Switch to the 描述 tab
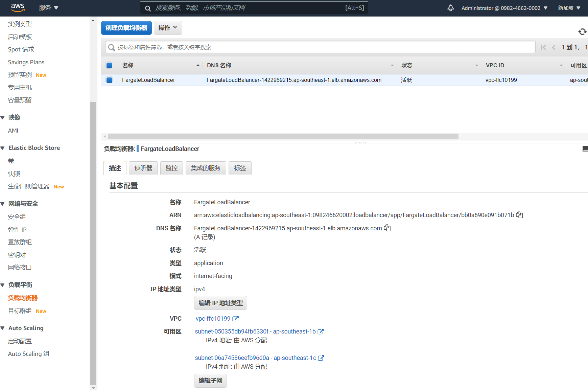The image size is (588, 390). click(x=115, y=168)
